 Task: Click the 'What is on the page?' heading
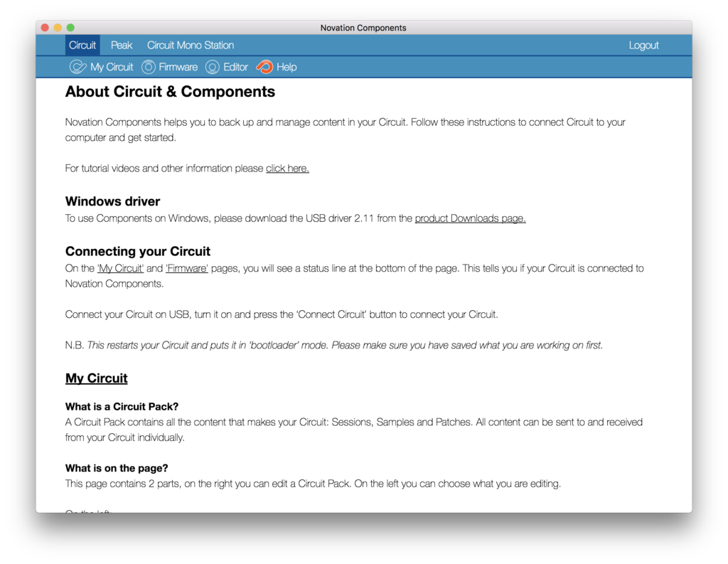pos(117,468)
